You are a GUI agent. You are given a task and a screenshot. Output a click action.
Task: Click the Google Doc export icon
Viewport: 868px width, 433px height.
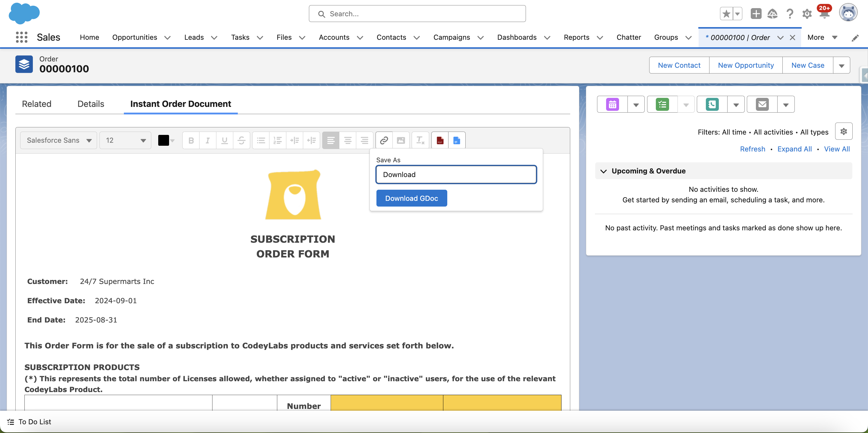point(457,140)
